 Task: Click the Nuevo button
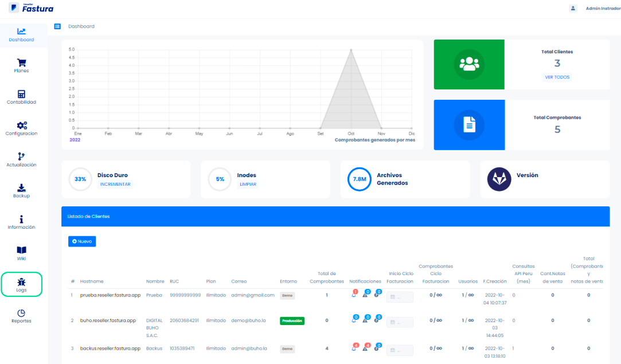click(x=82, y=241)
